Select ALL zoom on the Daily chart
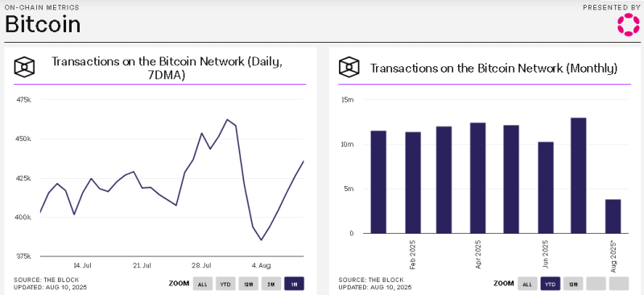Image resolution: width=644 pixels, height=295 pixels. [203, 284]
